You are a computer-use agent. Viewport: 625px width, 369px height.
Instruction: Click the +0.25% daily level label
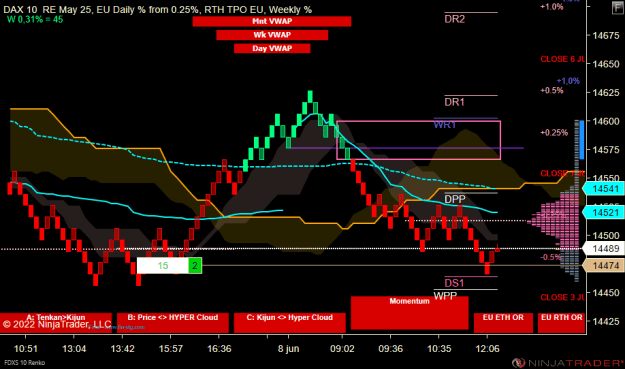(x=554, y=133)
